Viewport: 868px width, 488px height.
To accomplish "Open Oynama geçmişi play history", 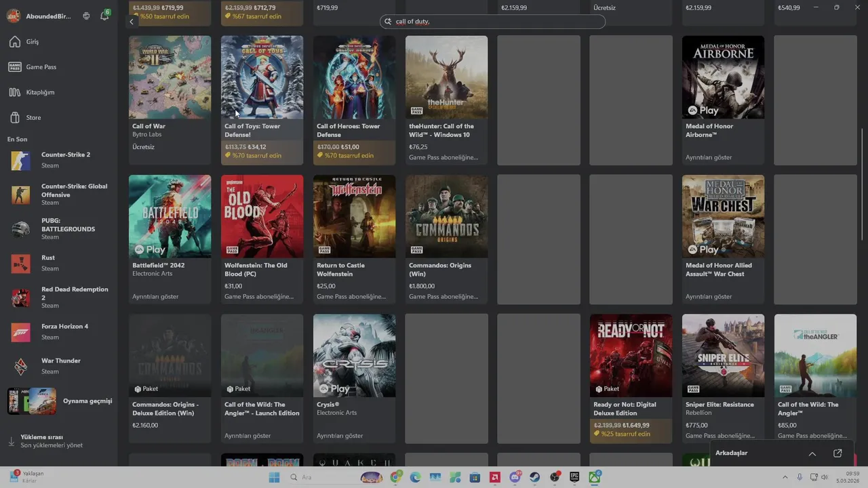I will 60,401.
